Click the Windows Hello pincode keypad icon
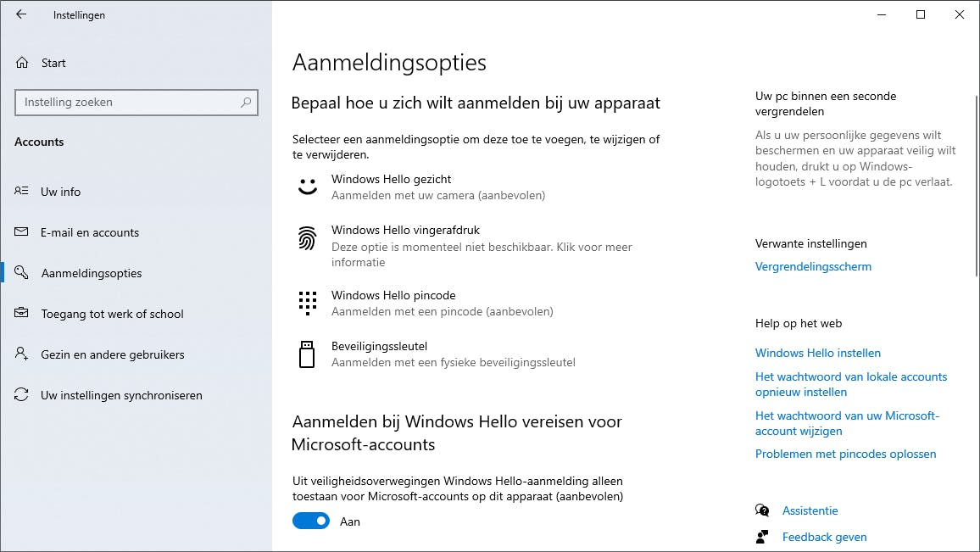This screenshot has width=980, height=552. point(307,303)
